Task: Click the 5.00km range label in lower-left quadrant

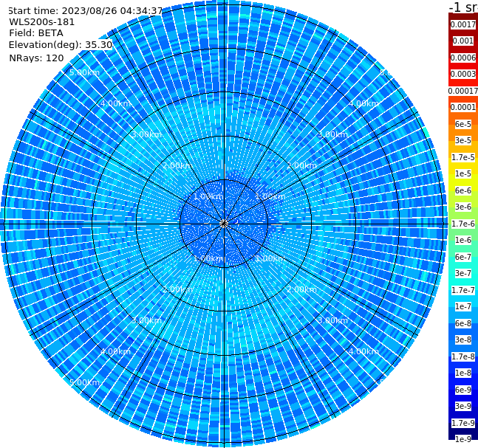Action: 84,382
